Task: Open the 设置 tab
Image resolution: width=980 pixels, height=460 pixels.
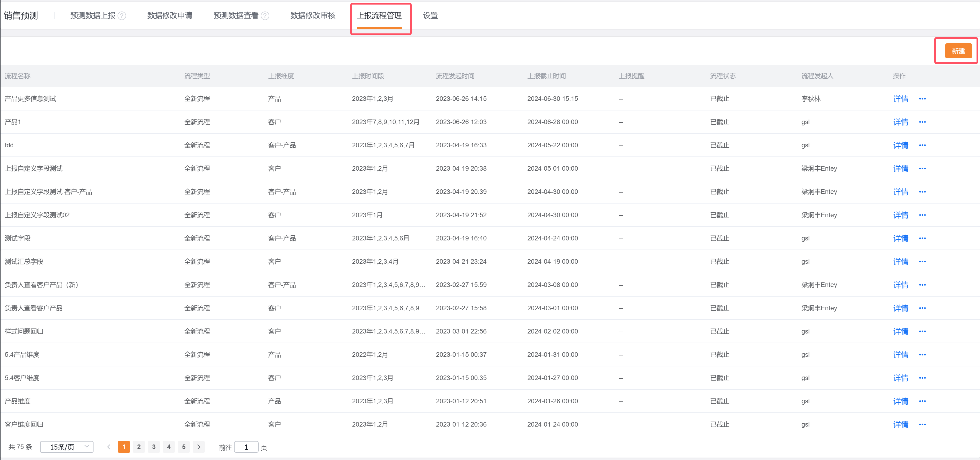Action: (x=430, y=16)
